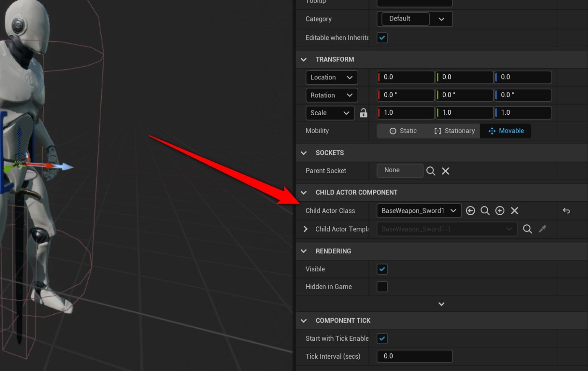Clear the Parent Socket with X icon
This screenshot has height=371, width=588.
coord(445,171)
